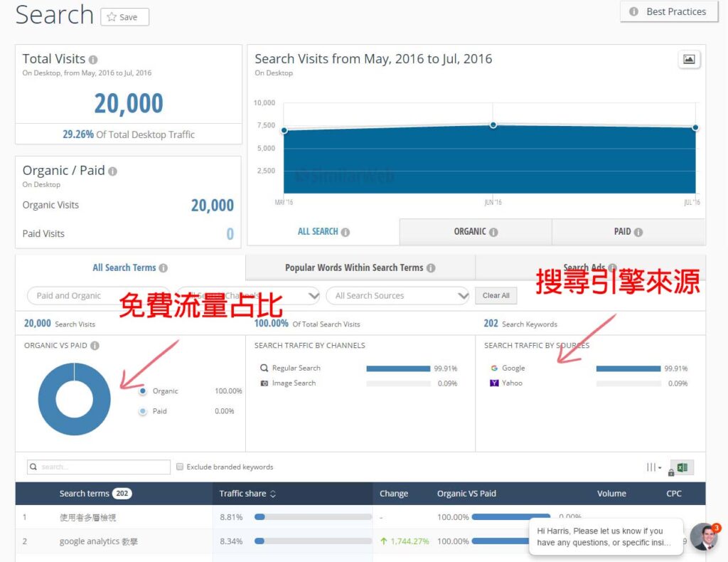
Task: Switch to the PAID chart tab
Action: (628, 232)
